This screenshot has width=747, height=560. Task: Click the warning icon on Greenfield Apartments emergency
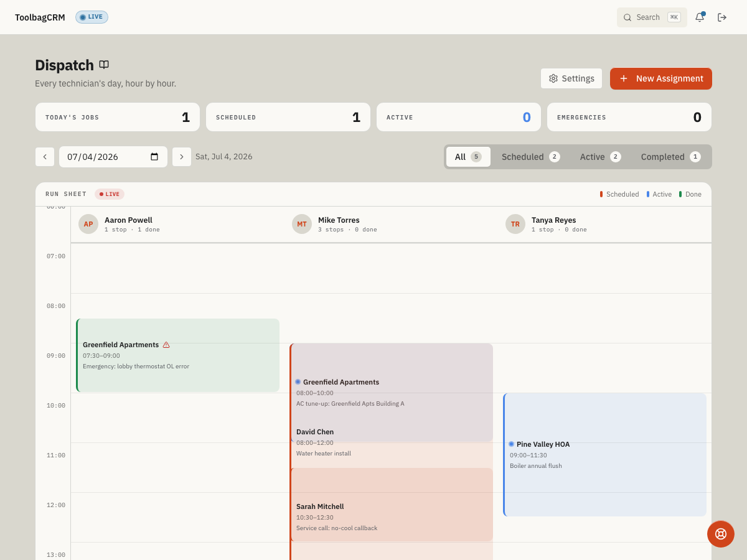(x=166, y=345)
